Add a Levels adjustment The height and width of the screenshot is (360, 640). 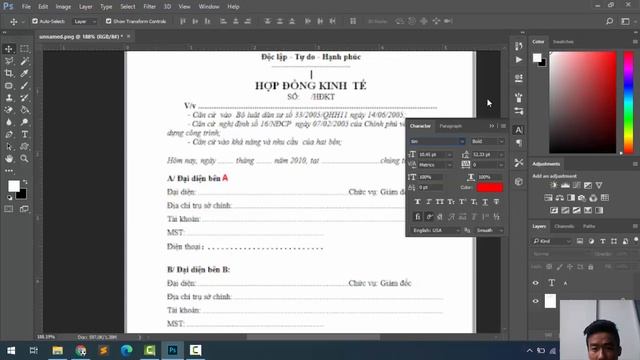pos(565,185)
